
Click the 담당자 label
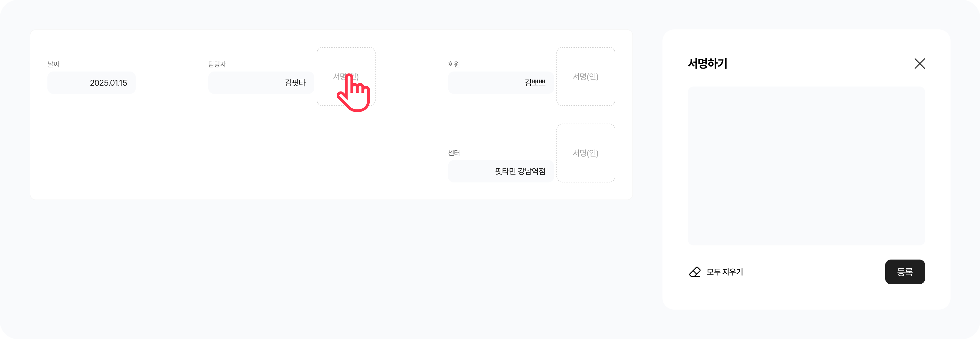point(217,64)
